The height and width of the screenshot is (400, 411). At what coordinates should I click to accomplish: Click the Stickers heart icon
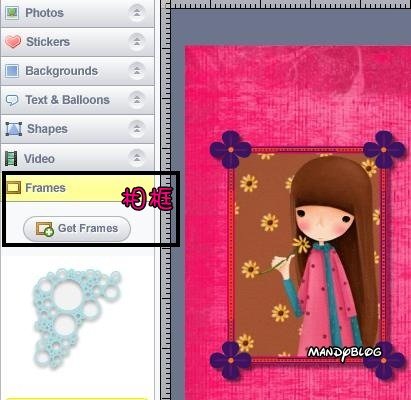(13, 42)
